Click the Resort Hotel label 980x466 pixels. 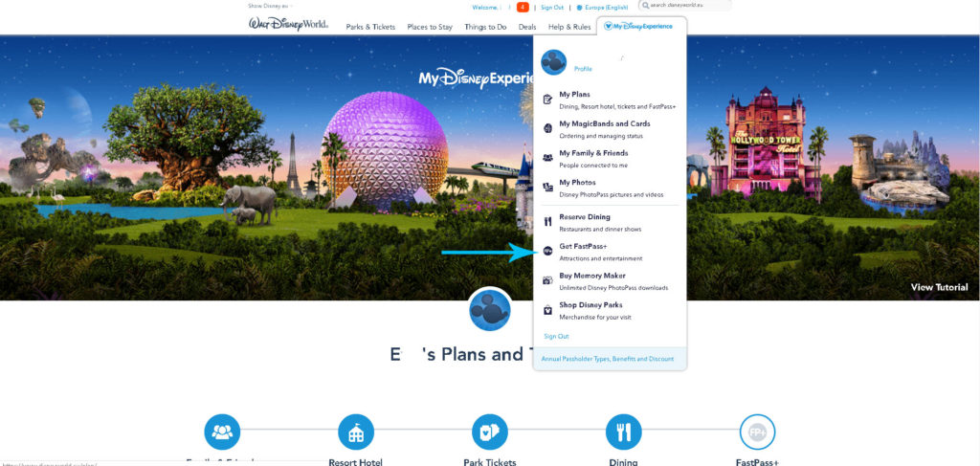pos(356,462)
